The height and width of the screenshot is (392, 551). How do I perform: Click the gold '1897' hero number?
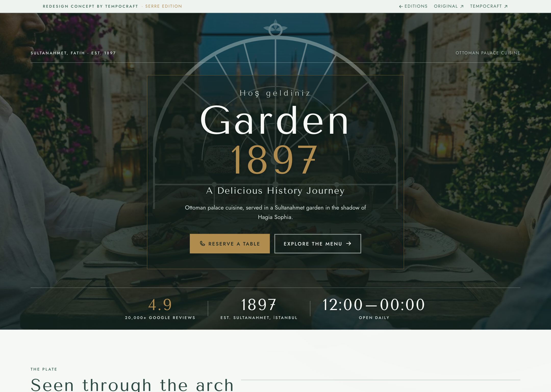pos(274,159)
